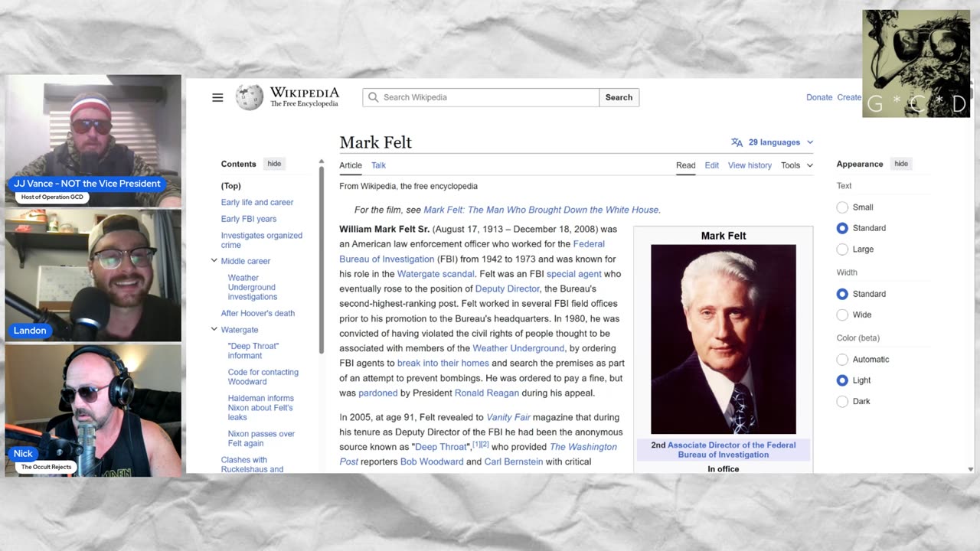
Task: Open the break into their homes link
Action: 443,363
